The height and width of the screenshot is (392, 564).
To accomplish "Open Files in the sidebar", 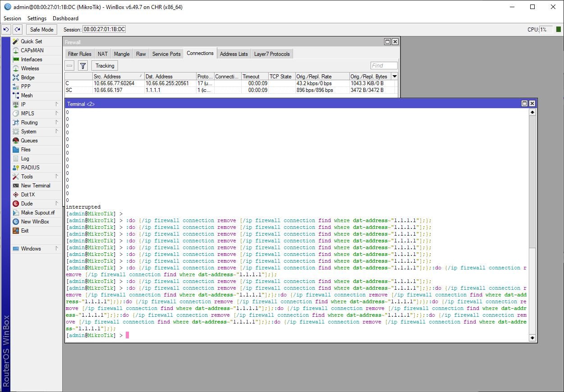I will (26, 150).
